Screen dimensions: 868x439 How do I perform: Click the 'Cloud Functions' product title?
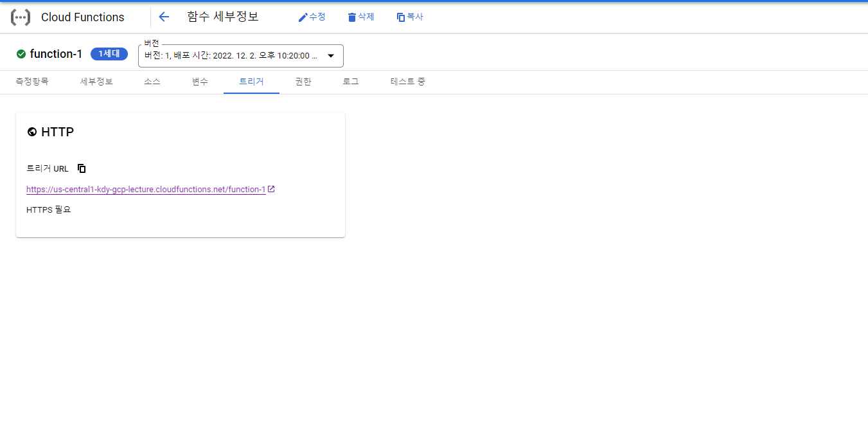click(x=83, y=17)
